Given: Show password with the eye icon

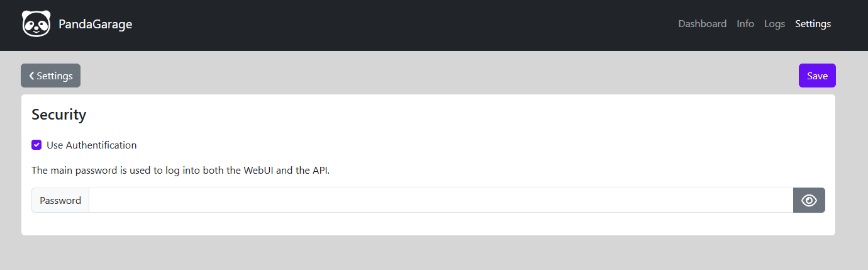Looking at the screenshot, I should [809, 200].
